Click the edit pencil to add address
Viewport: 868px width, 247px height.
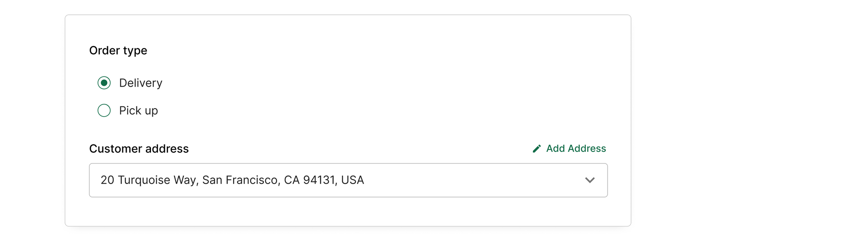point(537,149)
